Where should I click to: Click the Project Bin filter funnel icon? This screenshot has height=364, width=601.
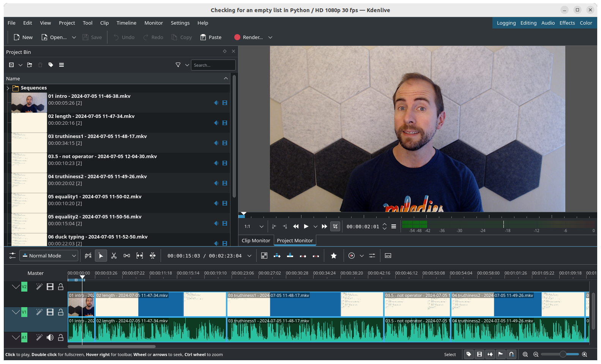point(178,65)
